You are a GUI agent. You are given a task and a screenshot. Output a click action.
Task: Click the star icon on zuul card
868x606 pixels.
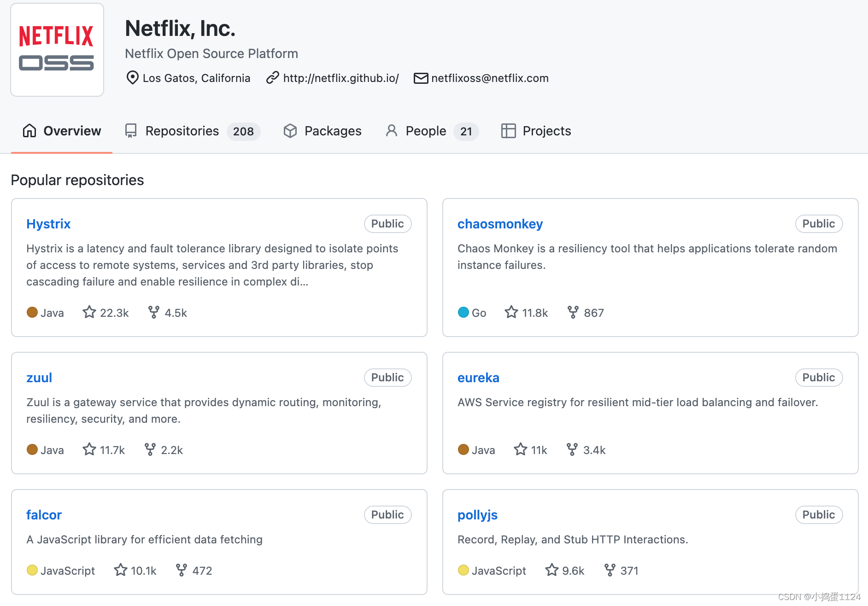[89, 449]
